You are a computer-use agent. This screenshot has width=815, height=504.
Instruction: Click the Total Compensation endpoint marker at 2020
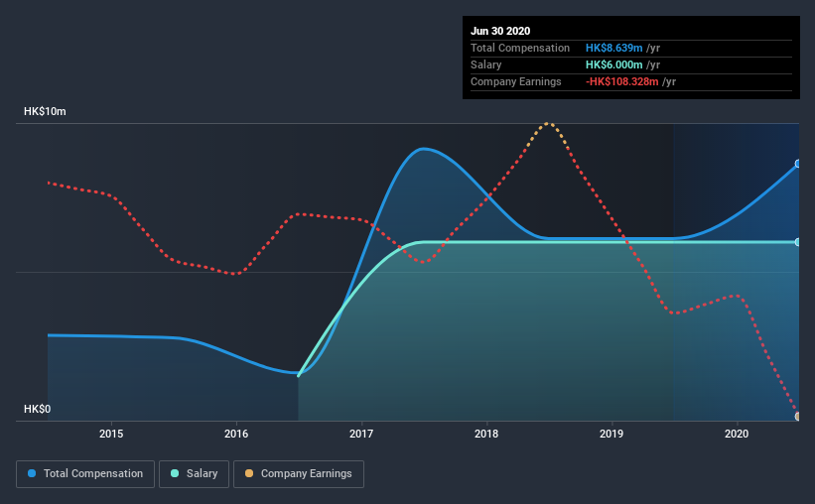tap(798, 164)
